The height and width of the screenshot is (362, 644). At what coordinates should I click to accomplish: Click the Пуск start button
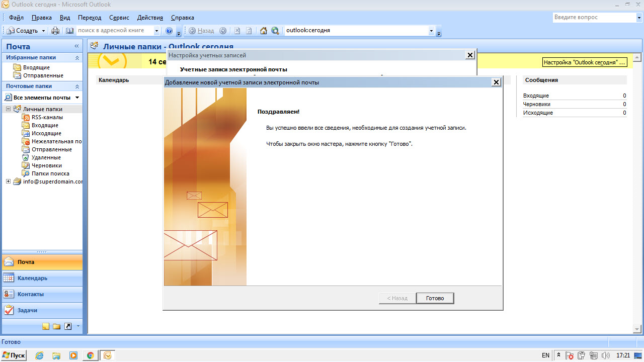(14, 355)
